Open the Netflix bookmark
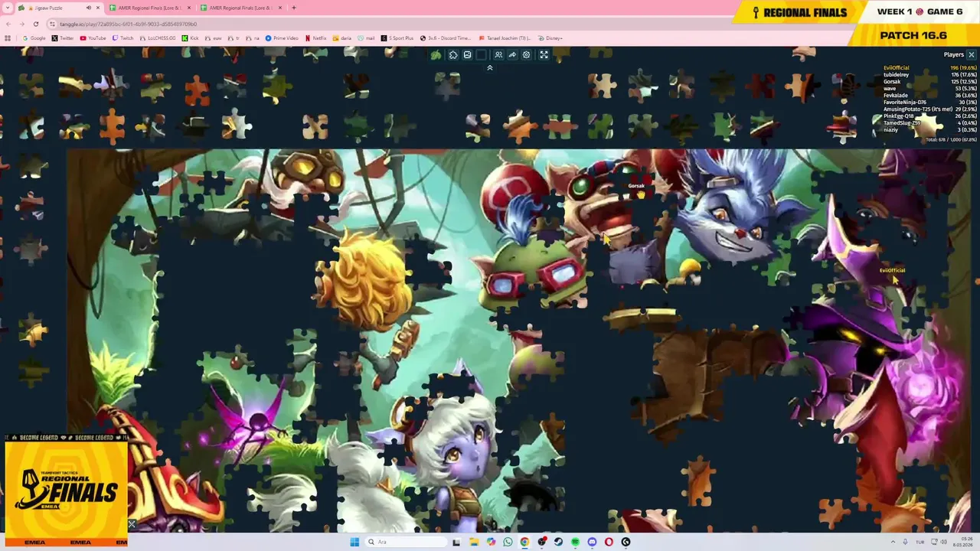This screenshot has height=551, width=980. pos(316,38)
